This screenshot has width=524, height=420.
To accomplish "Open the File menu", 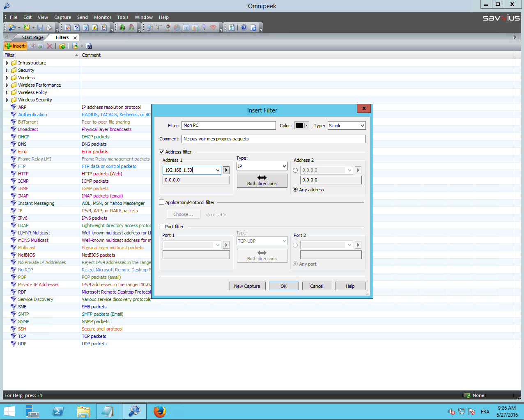I will [x=14, y=17].
